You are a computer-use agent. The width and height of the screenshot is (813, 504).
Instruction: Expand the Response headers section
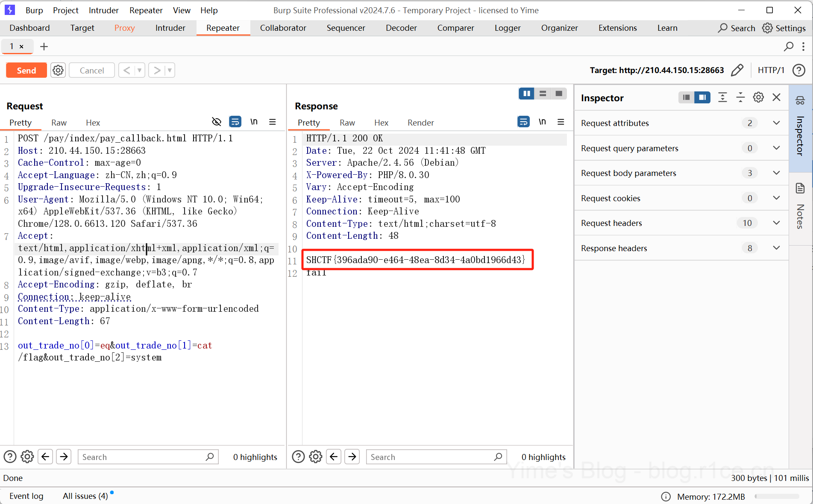(776, 248)
